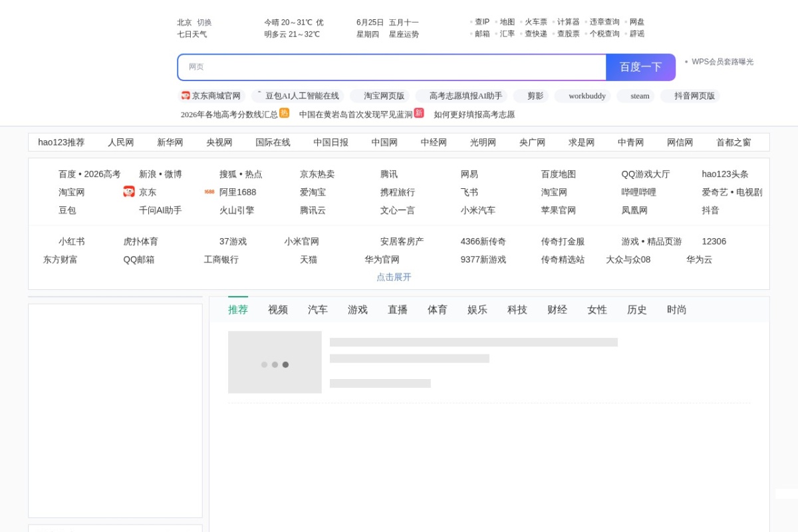Open 12306 site link

point(714,241)
